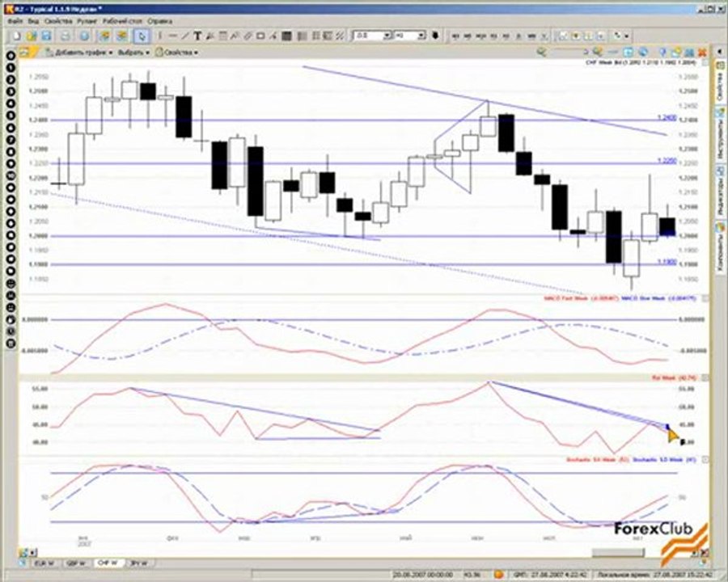
Task: Click the New document icon in toolbar
Action: coord(17,36)
